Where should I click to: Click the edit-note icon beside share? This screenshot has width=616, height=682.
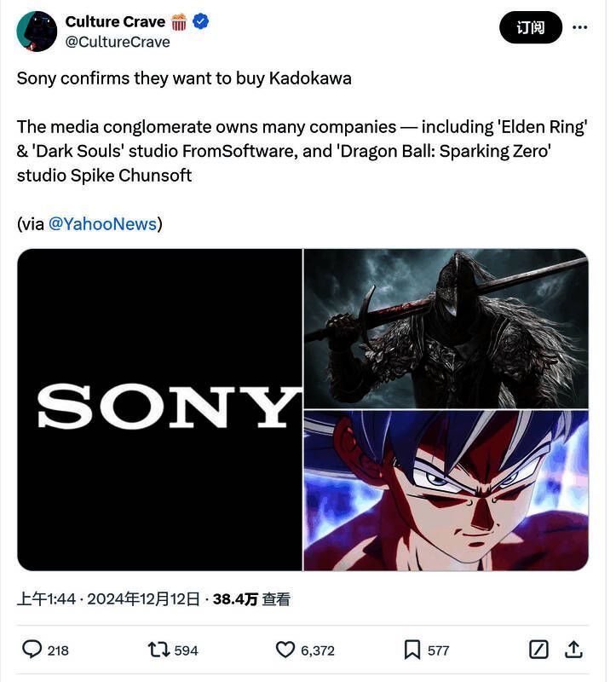(538, 650)
